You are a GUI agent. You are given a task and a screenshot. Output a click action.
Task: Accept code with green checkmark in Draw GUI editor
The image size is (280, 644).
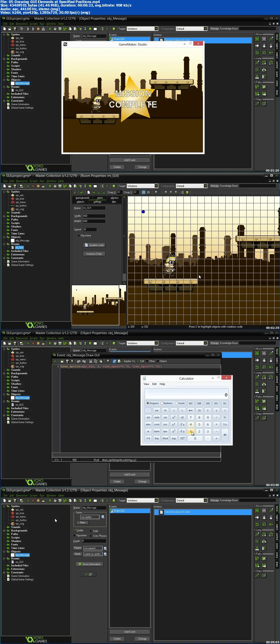[x=55, y=361]
